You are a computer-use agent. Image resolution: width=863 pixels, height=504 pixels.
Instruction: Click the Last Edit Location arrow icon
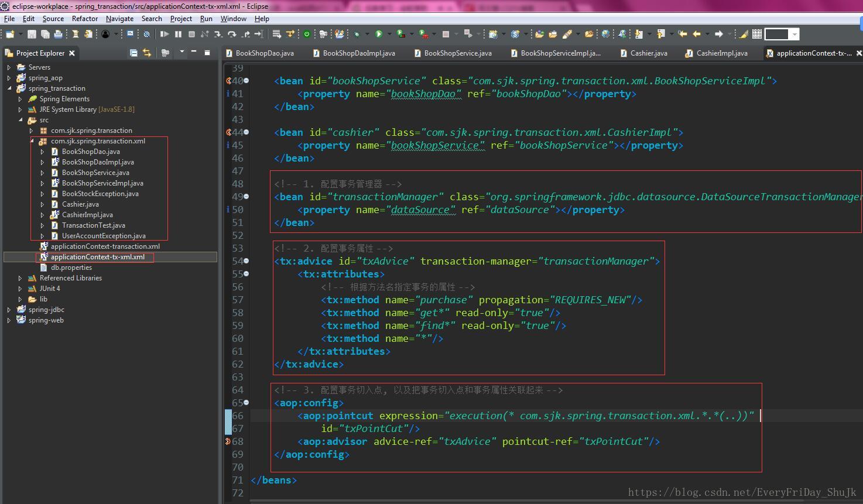tap(683, 34)
